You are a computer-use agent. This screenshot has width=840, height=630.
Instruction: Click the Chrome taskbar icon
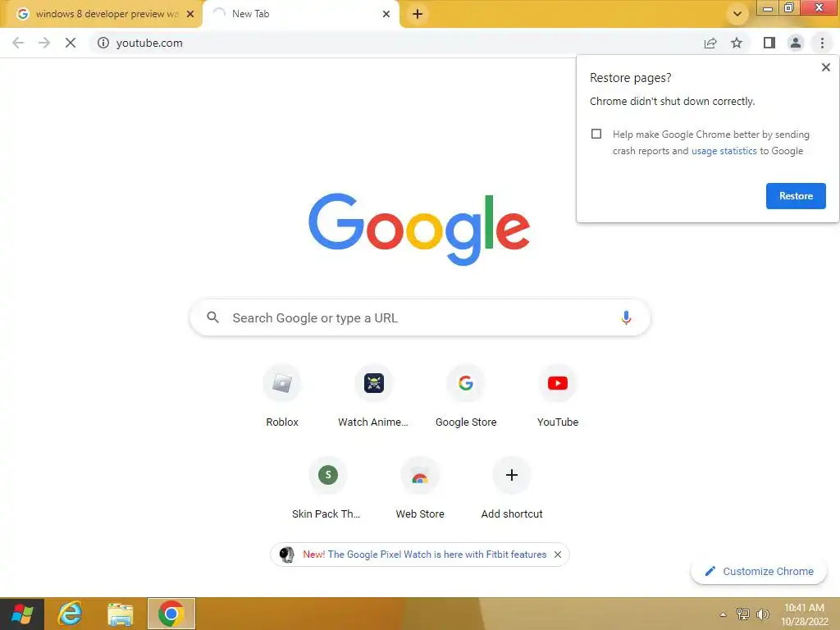pos(171,614)
